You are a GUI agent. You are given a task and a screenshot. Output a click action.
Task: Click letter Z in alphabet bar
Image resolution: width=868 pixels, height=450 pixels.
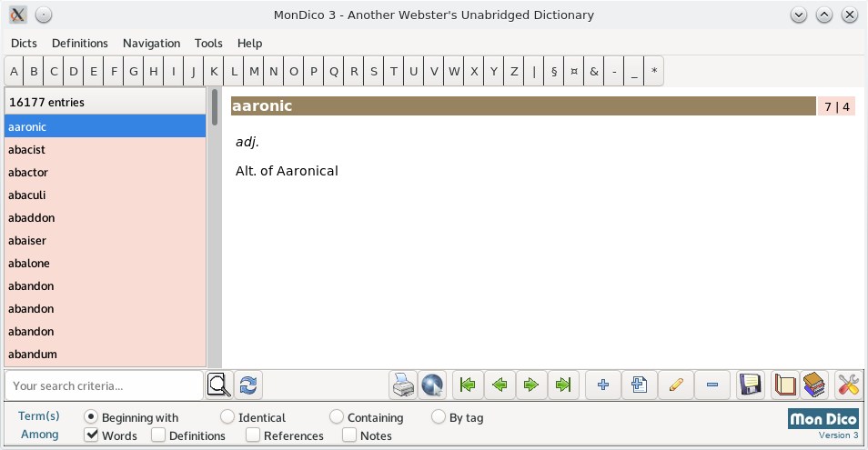coord(514,71)
